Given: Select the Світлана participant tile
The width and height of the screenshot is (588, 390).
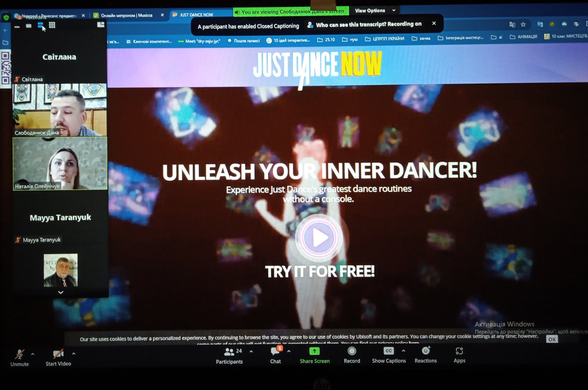Looking at the screenshot, I should [x=60, y=57].
